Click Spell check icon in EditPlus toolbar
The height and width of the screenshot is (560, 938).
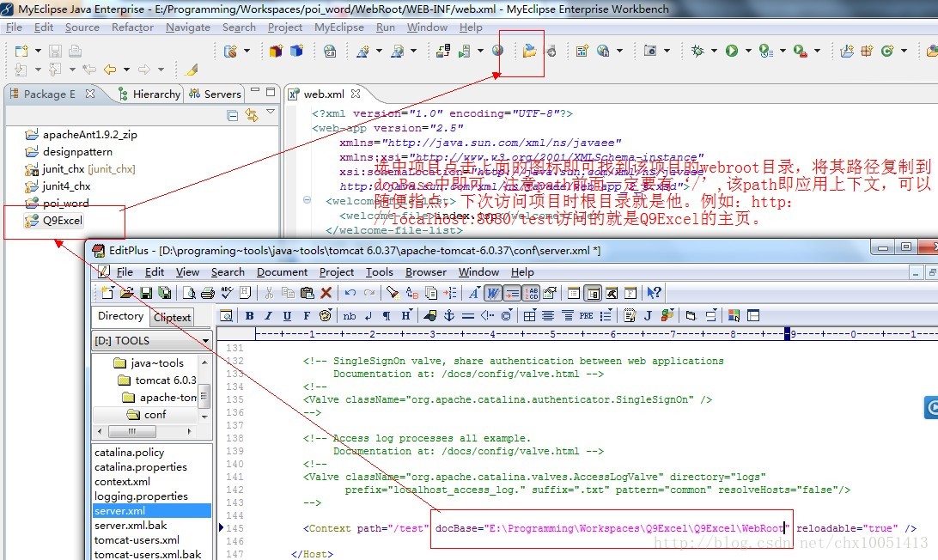point(227,293)
